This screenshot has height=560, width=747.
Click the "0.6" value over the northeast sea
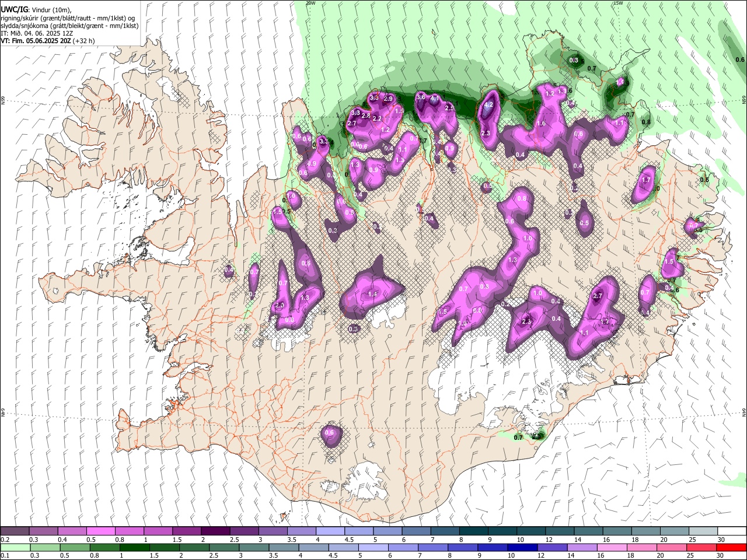point(740,60)
